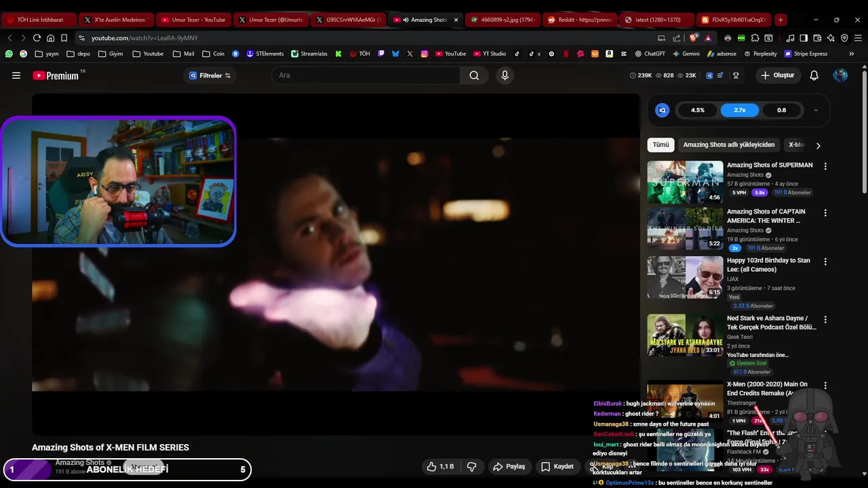Select the 0.6 stat pill
This screenshot has height=488, width=868.
point(782,110)
